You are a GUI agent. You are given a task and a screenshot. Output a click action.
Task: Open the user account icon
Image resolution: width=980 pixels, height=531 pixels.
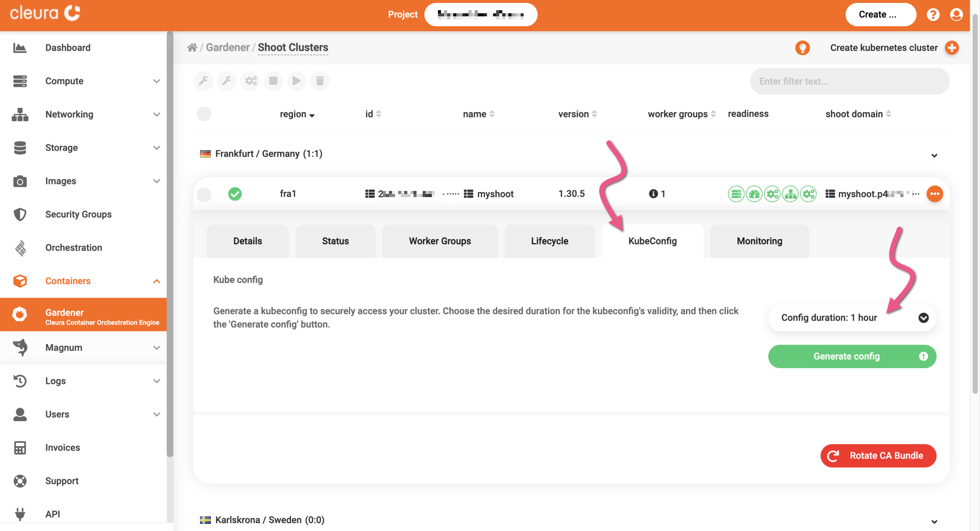[x=955, y=14]
